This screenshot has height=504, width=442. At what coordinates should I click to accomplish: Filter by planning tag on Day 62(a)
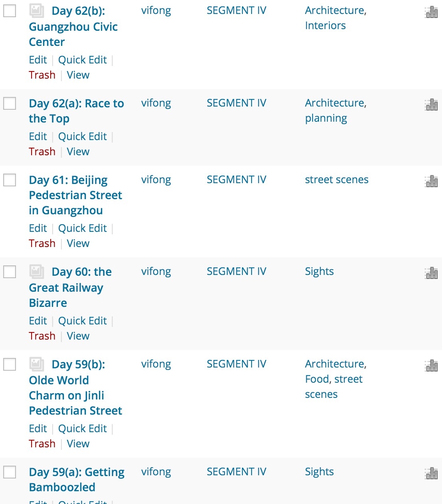click(326, 118)
